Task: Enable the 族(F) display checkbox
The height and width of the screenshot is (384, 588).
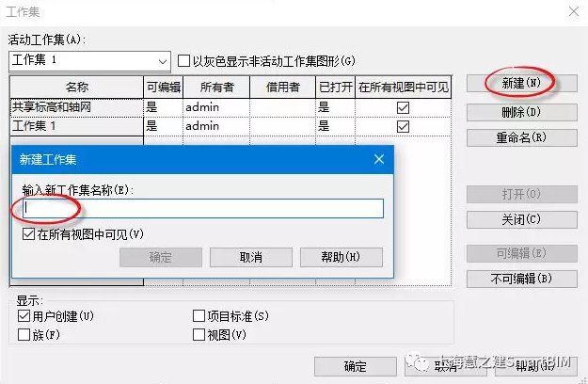Action: tap(24, 334)
